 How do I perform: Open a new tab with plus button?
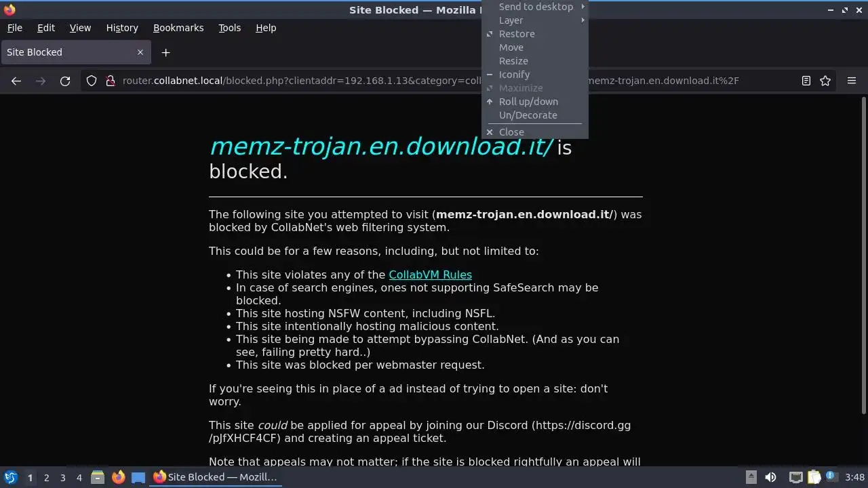coord(165,52)
